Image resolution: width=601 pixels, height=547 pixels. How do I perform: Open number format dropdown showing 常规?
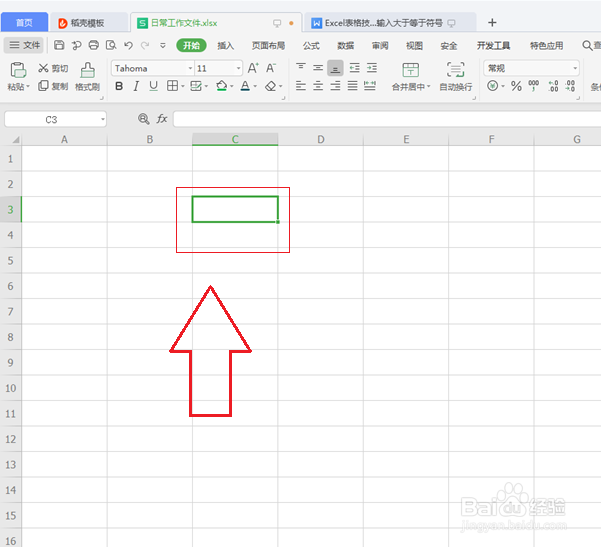[x=575, y=69]
